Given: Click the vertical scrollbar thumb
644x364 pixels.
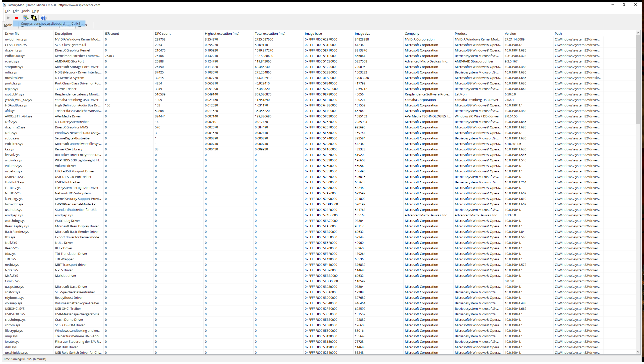Looking at the screenshot, I should point(638,79).
